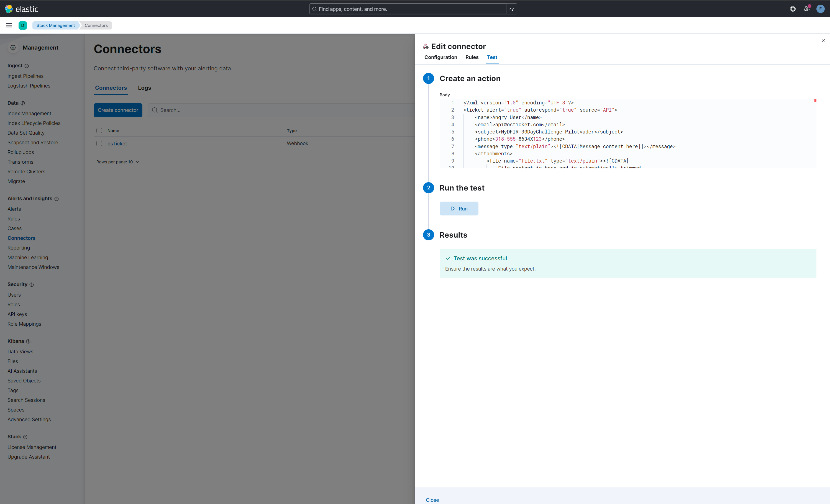
Task: Open the Rules tab in Edit connector
Action: (x=472, y=58)
